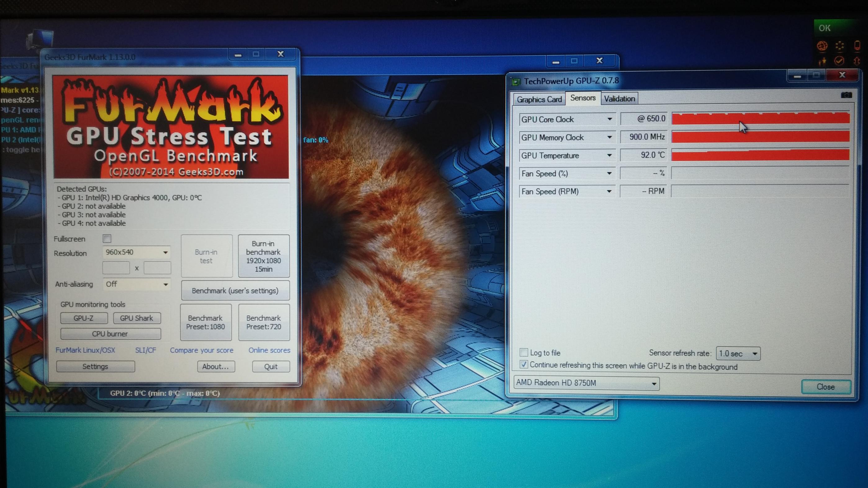Click the orange checkmark circle gadget icon

[x=839, y=61]
